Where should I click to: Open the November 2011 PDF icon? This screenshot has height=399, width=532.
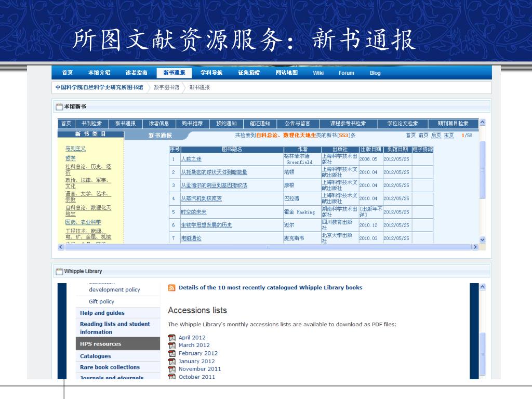(x=172, y=369)
